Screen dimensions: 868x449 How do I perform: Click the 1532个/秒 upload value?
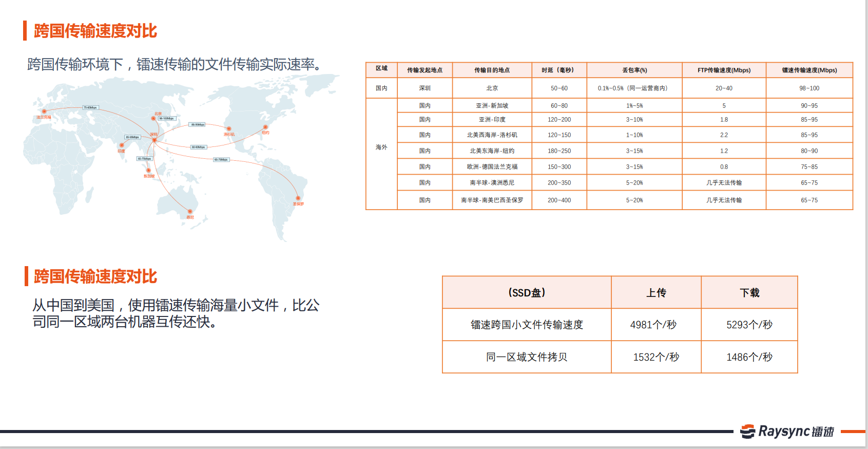[x=656, y=357]
